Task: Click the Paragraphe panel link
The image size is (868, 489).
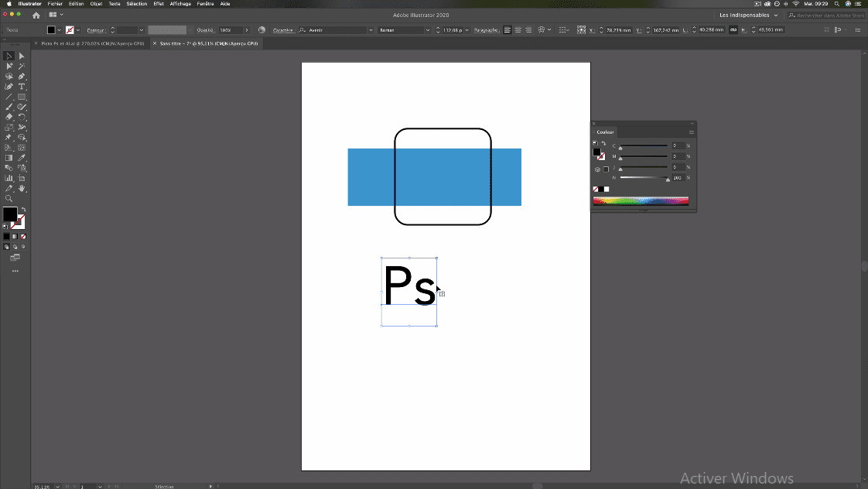Action: 485,30
